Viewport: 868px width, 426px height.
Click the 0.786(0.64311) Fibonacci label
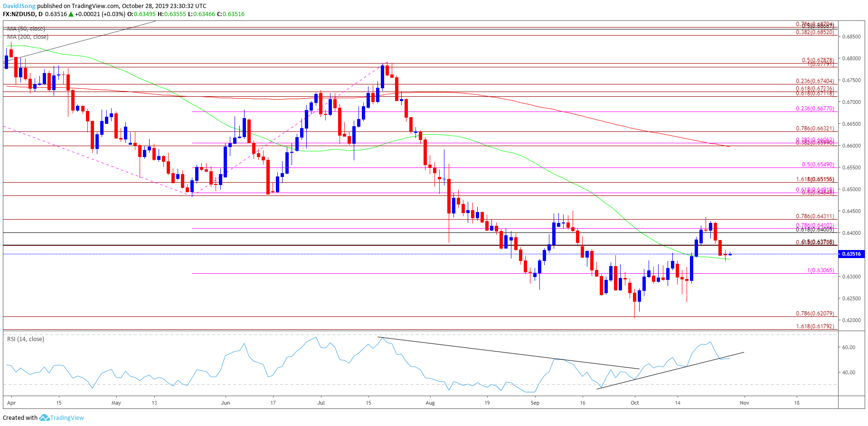point(815,216)
